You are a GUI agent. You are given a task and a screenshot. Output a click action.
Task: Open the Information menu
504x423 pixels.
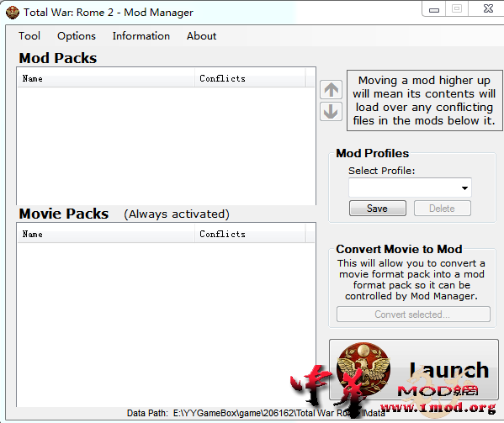click(x=141, y=36)
